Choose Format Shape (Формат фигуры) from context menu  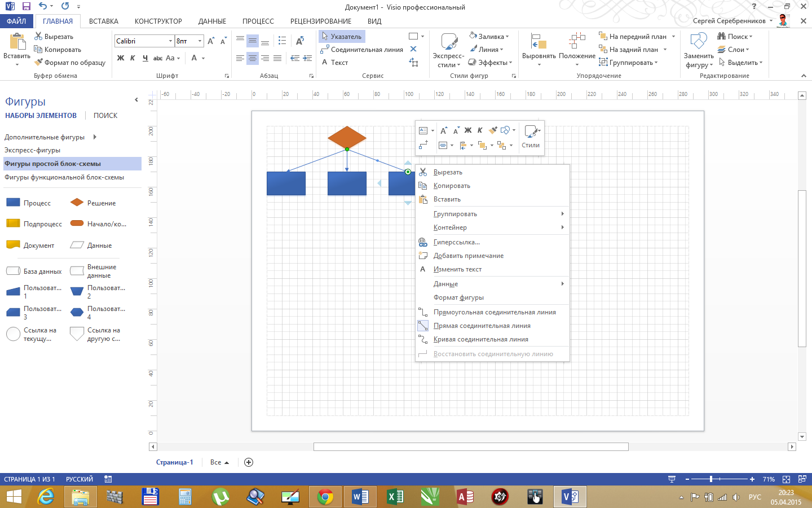point(458,297)
